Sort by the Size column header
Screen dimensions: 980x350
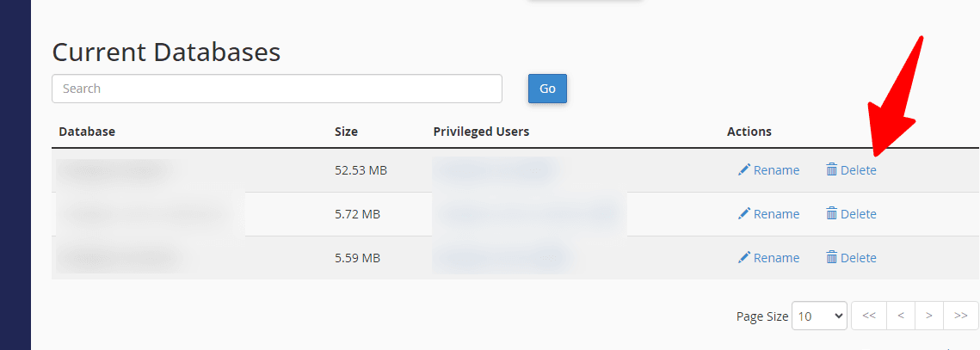(346, 132)
